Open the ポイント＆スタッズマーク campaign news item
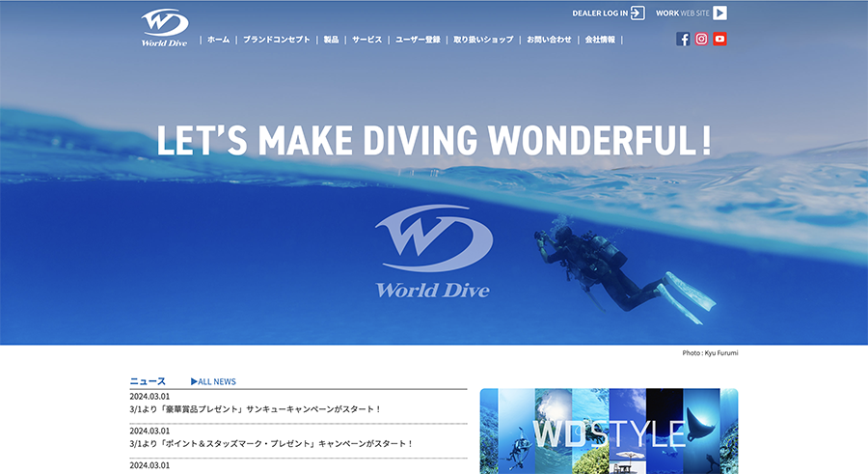Image resolution: width=868 pixels, height=474 pixels. click(x=271, y=443)
